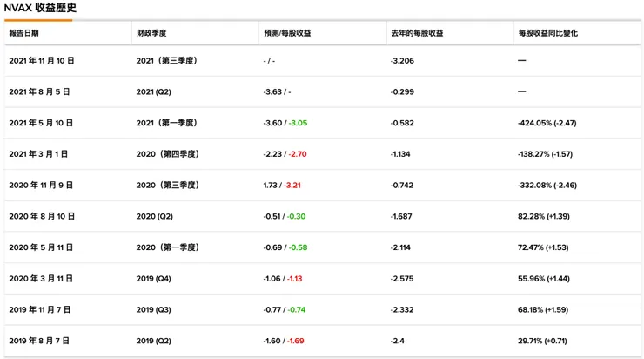
Task: Click fiscal quarter 2021（第三季度）
Action: [168, 61]
